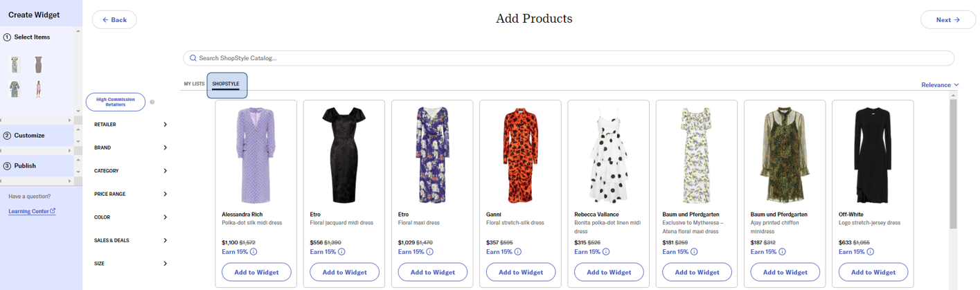Expand the Brand filter section
The height and width of the screenshot is (290, 980).
[130, 147]
